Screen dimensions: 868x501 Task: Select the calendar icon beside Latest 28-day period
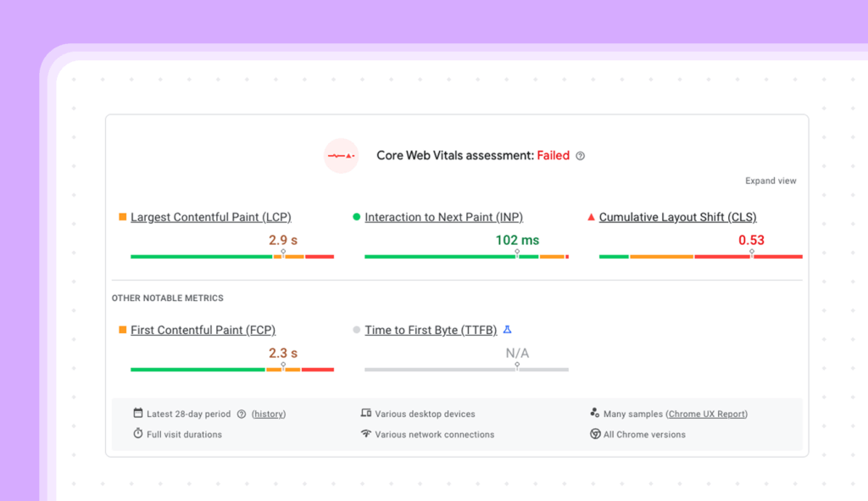coord(136,413)
